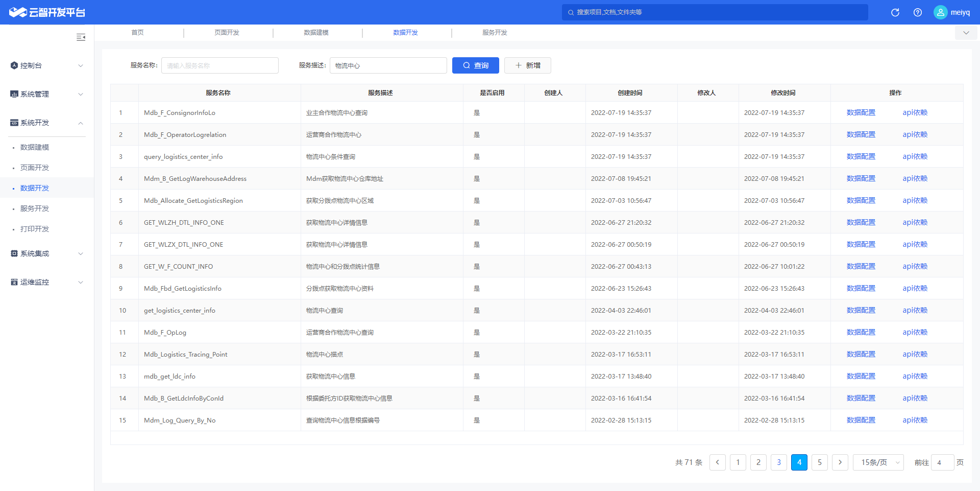Expand the 系统管理 menu chevron
980x491 pixels.
click(80, 94)
